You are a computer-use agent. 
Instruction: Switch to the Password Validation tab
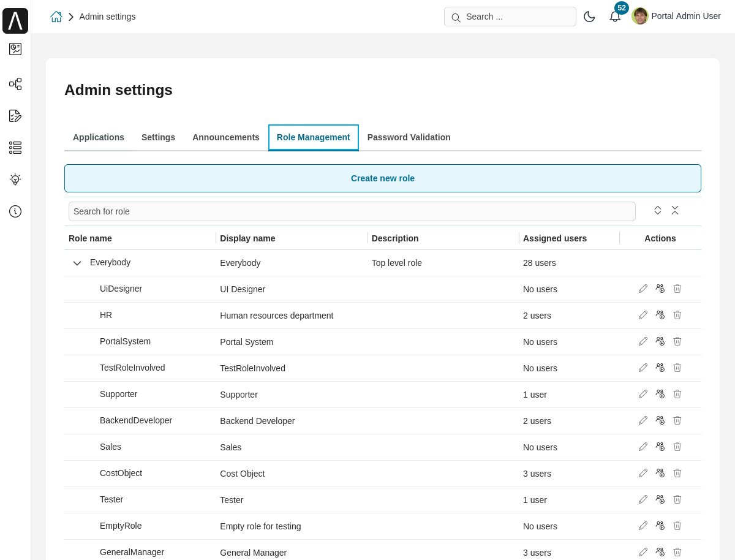[409, 137]
